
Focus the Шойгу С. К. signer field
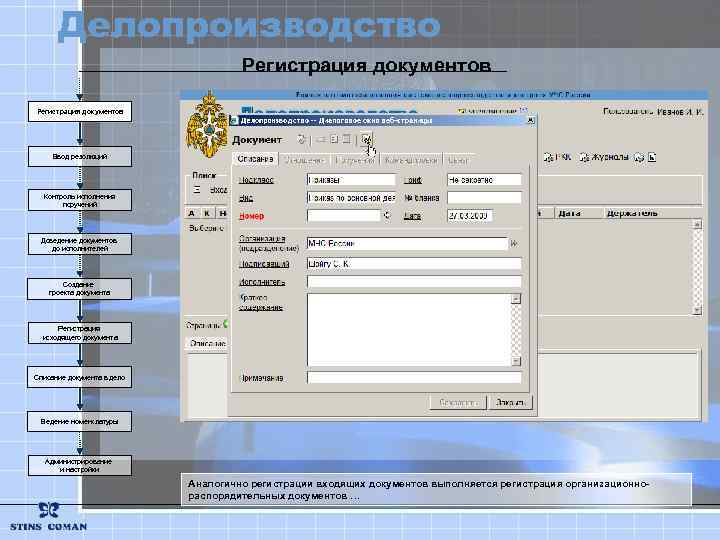click(414, 264)
